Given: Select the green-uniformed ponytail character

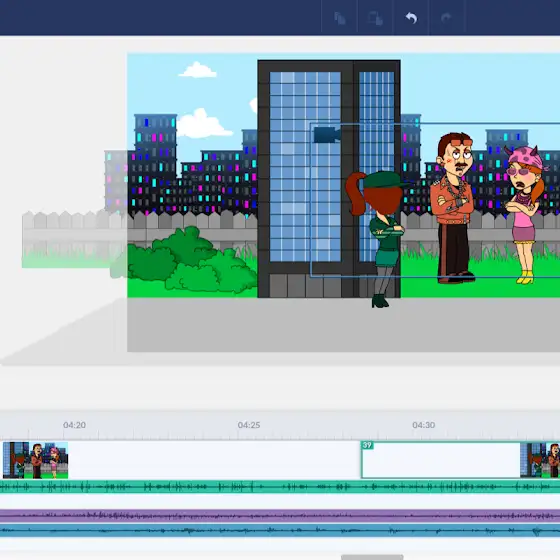Looking at the screenshot, I should tap(377, 239).
